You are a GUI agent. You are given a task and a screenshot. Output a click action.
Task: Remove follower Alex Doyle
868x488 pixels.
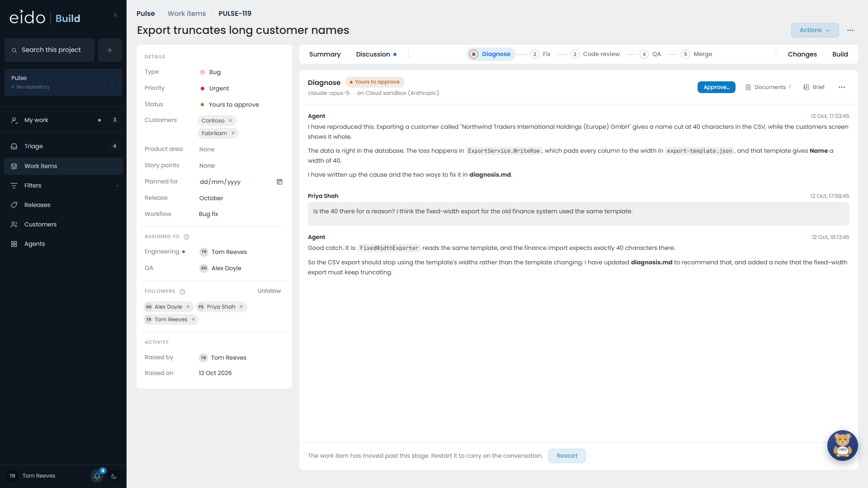tap(188, 307)
